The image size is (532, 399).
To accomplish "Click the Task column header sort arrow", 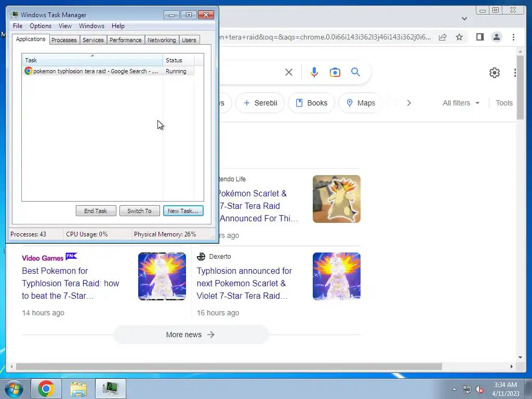I will pos(92,56).
